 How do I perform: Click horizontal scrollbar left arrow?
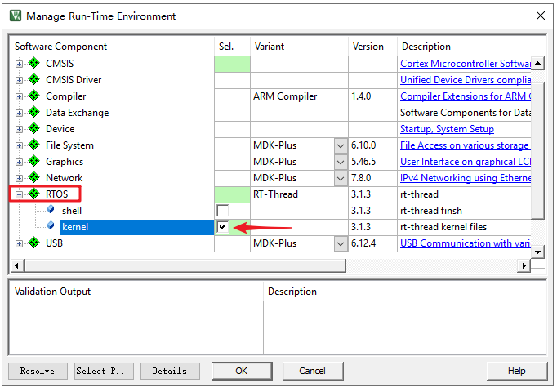(16, 265)
